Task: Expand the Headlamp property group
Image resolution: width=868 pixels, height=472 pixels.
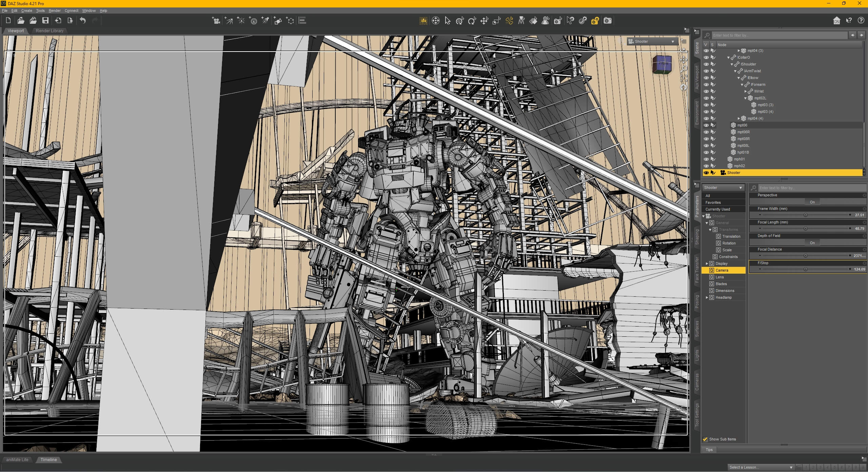Action: click(707, 297)
